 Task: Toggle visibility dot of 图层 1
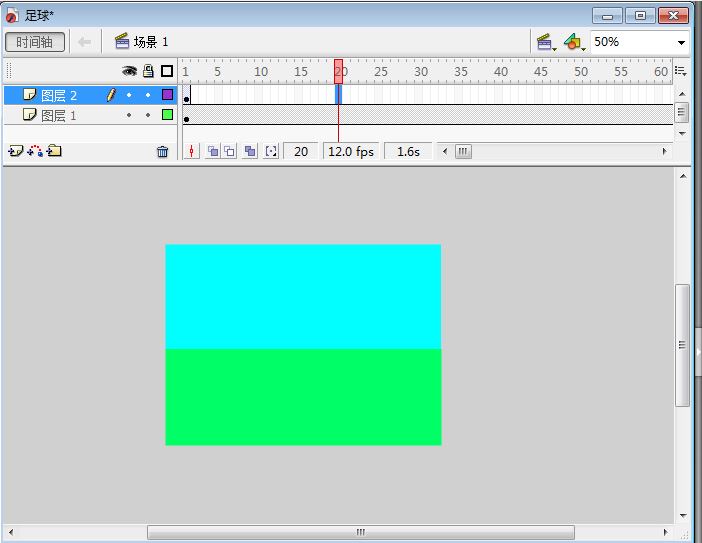(x=129, y=115)
